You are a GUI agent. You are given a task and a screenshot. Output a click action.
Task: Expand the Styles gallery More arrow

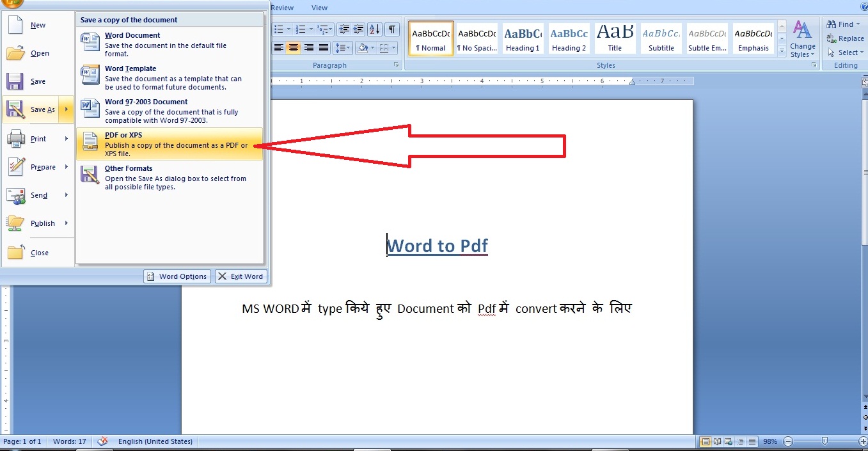click(x=782, y=50)
